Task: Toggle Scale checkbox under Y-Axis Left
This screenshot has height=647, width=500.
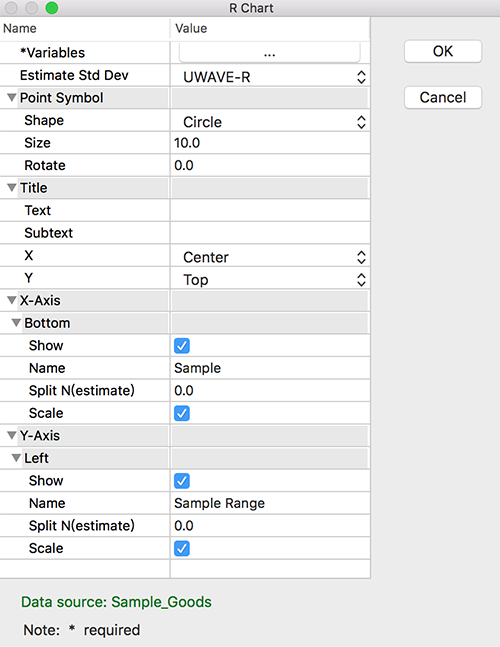Action: tap(182, 549)
